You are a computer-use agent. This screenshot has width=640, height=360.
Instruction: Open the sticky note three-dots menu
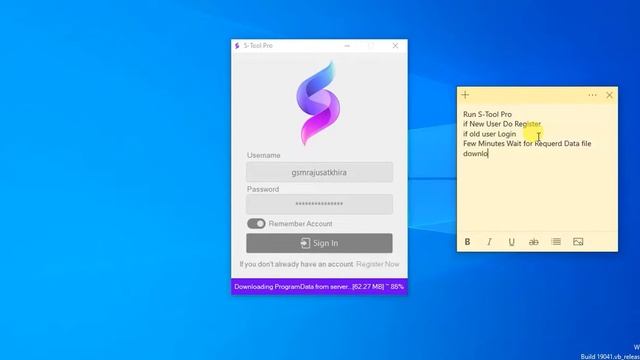[592, 95]
